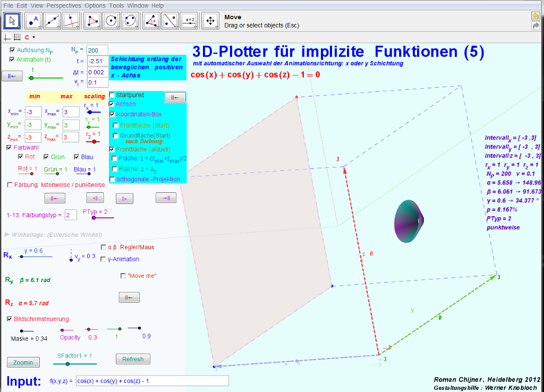Viewport: 544px width, 392px height.
Task: Select the Perpendicular Line tool
Action: pos(71,21)
